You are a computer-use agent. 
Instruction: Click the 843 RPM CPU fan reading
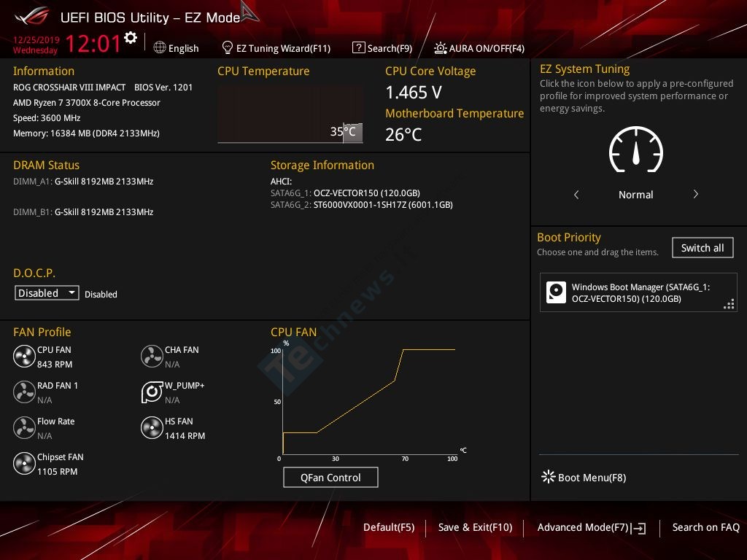point(55,365)
